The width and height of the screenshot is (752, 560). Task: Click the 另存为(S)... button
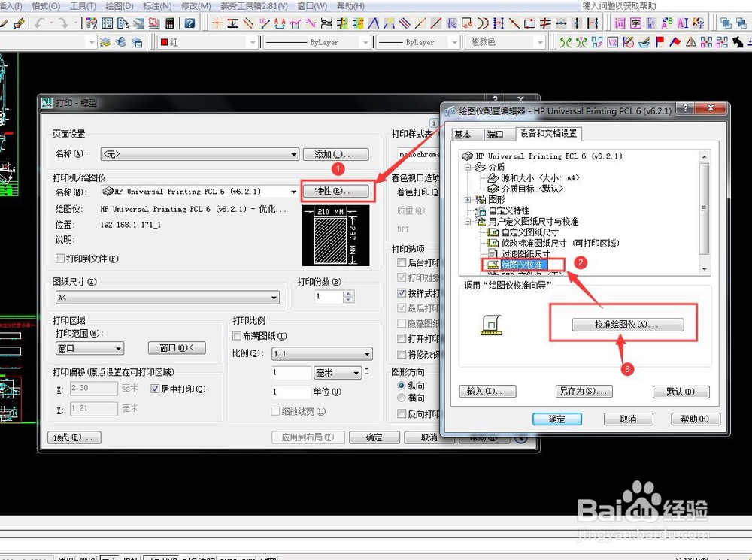click(584, 391)
